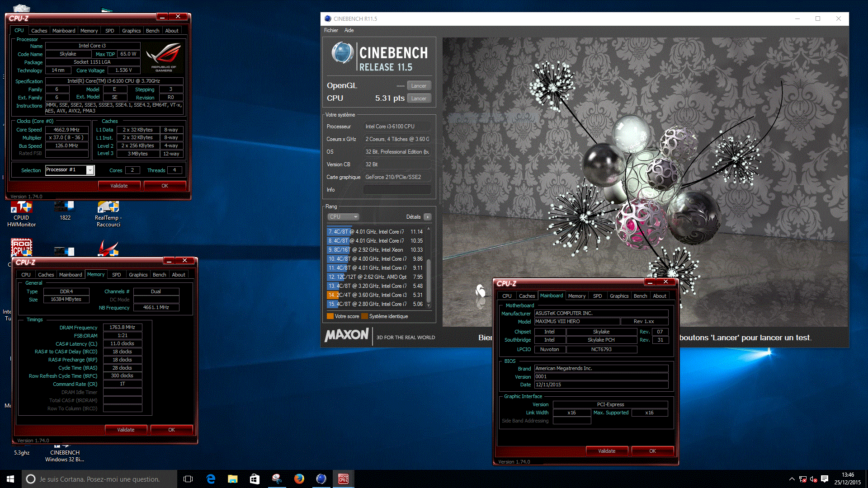Open the CPU ranking type dropdown
The height and width of the screenshot is (488, 868).
click(343, 217)
